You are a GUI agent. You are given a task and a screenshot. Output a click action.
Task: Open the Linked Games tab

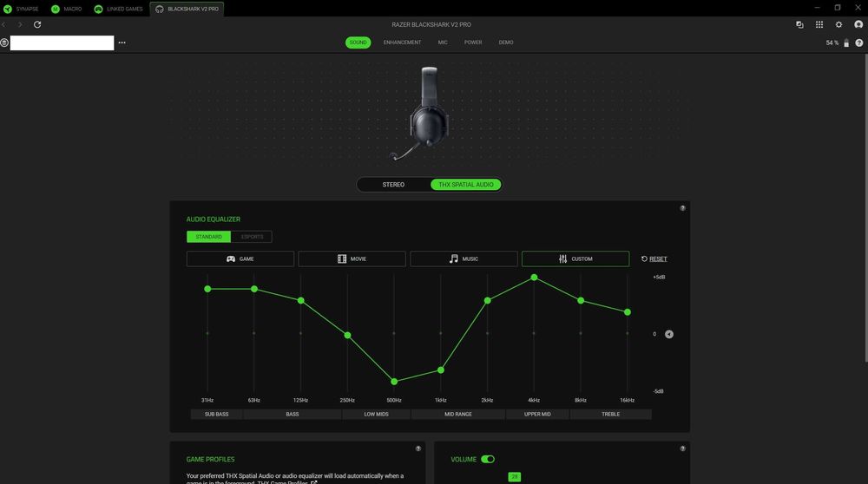click(118, 9)
